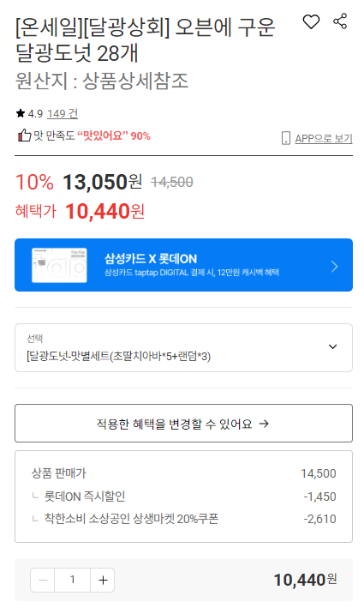This screenshot has height=614, width=364.
Task: Click the thumbs-up taste satisfaction icon
Action: pos(24,135)
